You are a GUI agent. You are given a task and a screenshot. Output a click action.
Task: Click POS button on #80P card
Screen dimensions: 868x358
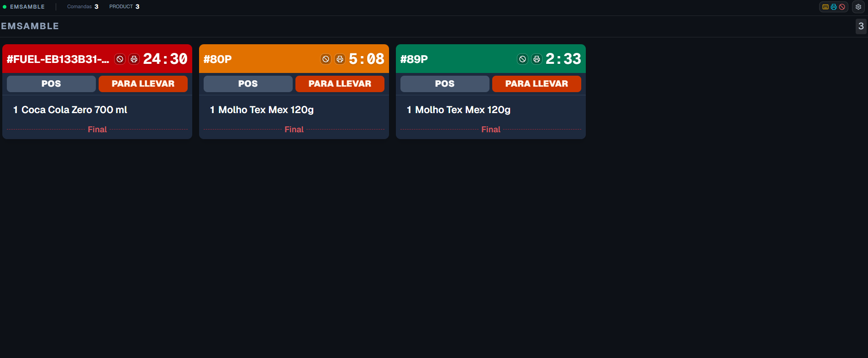(x=248, y=84)
